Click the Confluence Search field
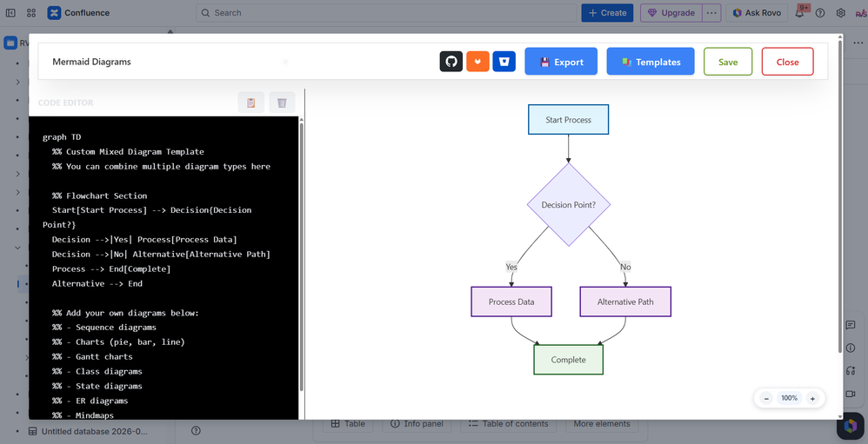The image size is (868, 444). click(x=385, y=13)
